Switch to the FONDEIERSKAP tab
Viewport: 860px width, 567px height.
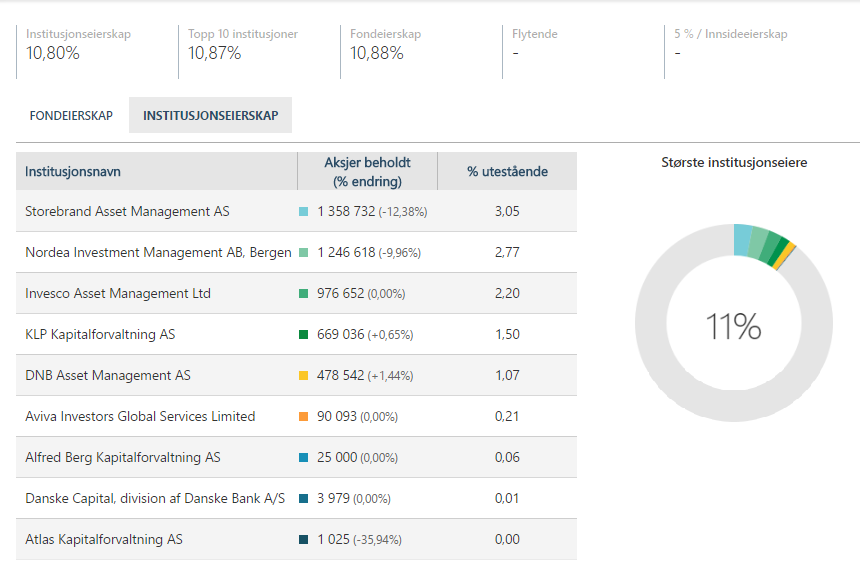click(x=71, y=116)
